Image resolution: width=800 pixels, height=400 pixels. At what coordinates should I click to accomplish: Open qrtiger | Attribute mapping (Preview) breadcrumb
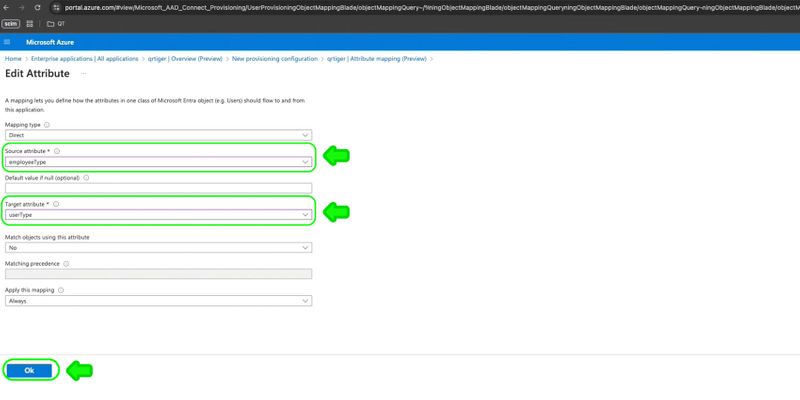click(x=377, y=59)
